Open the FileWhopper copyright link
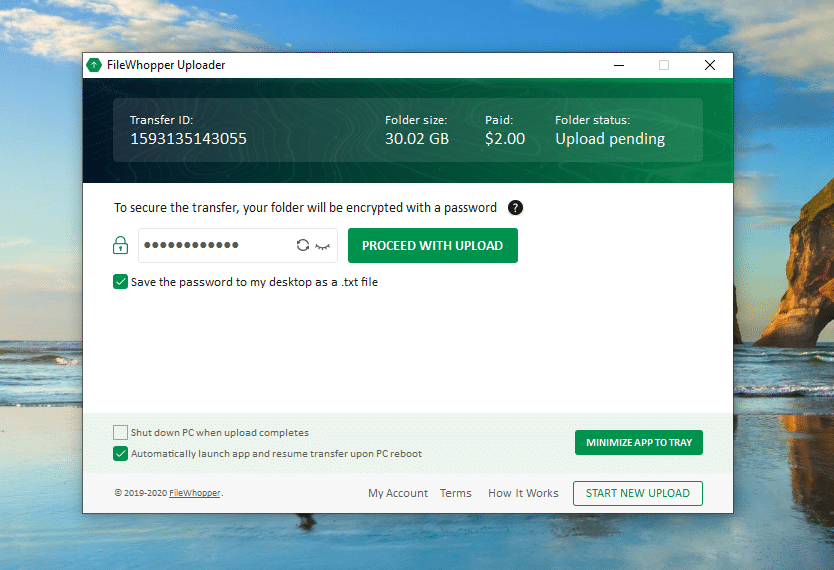This screenshot has height=570, width=834. pos(194,493)
